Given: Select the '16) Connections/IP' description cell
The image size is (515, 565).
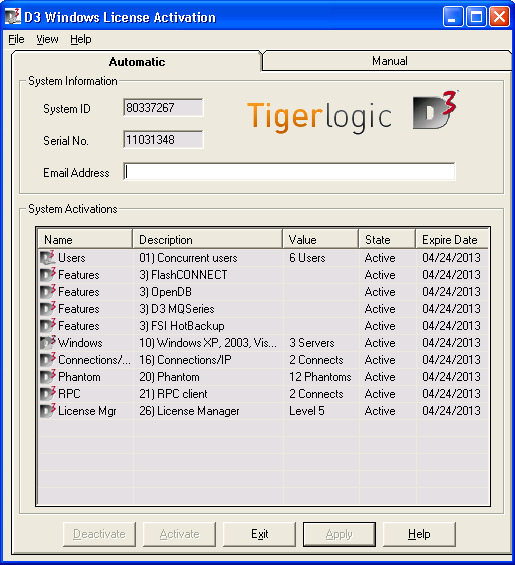Looking at the screenshot, I should point(208,360).
